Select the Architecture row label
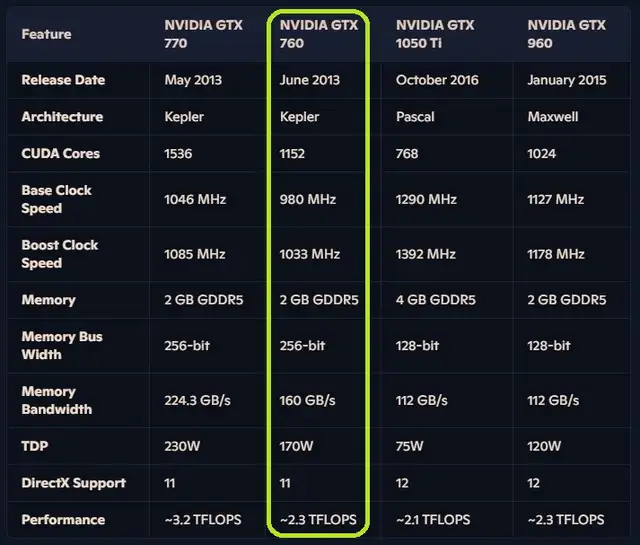Image resolution: width=640 pixels, height=545 pixels. (x=62, y=117)
